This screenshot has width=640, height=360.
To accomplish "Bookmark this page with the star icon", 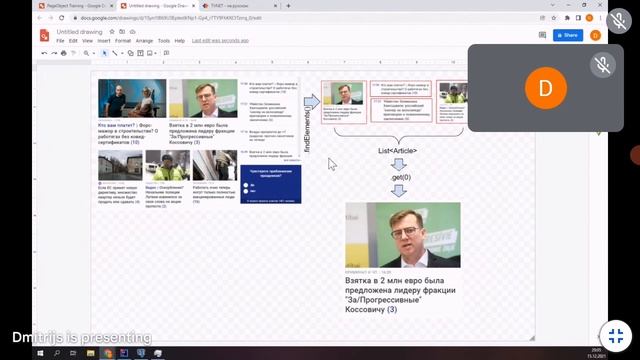I will 554,18.
